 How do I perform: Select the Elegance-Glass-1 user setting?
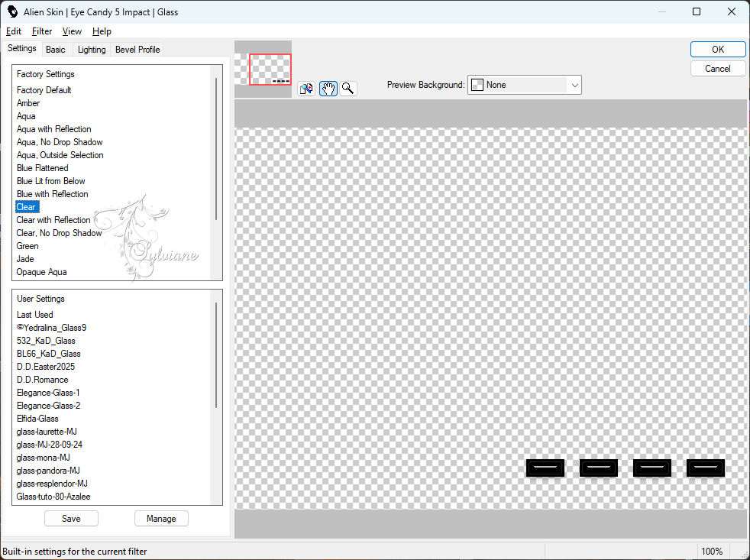(x=48, y=392)
